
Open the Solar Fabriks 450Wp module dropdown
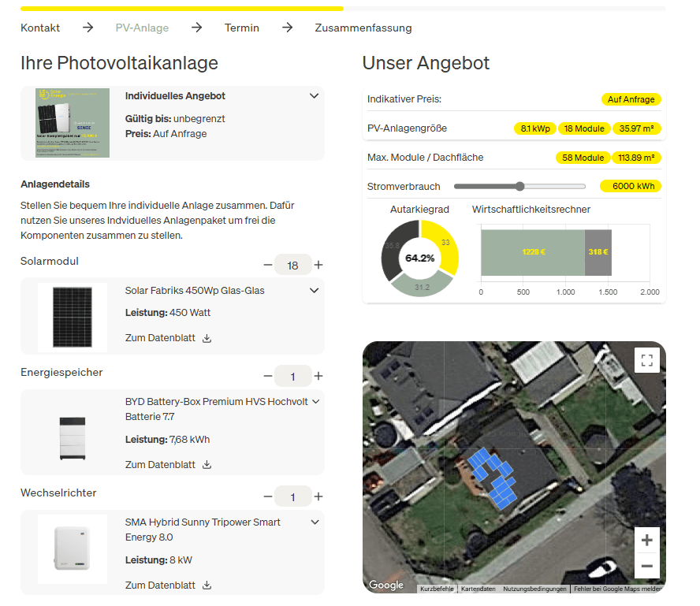click(315, 291)
